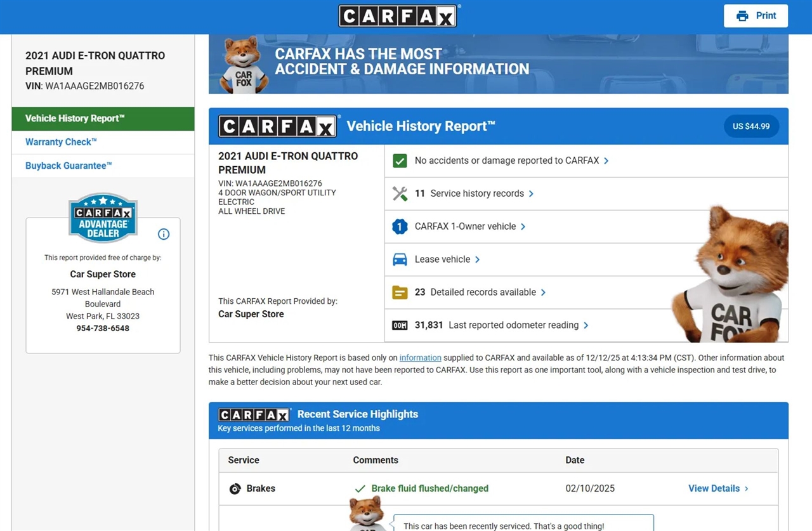Click the US $44.99 price badge
The width and height of the screenshot is (812, 531).
point(751,126)
